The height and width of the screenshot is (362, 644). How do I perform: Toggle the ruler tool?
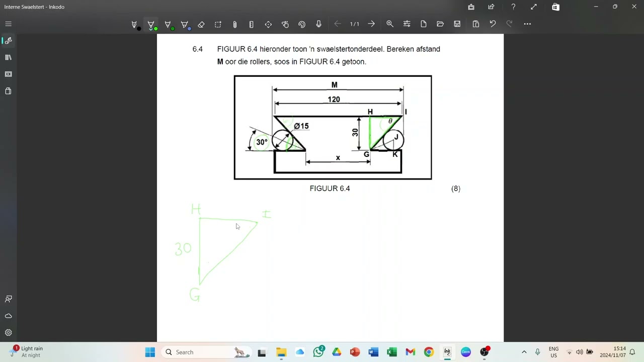(x=251, y=24)
